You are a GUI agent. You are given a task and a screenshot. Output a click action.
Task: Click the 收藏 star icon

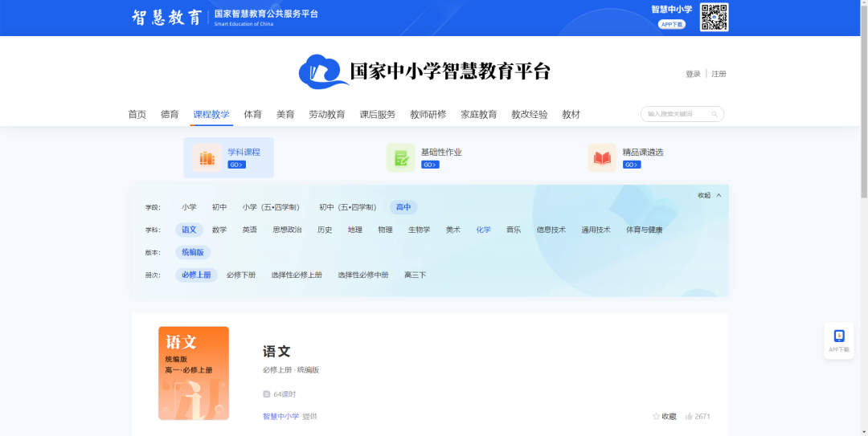[657, 416]
